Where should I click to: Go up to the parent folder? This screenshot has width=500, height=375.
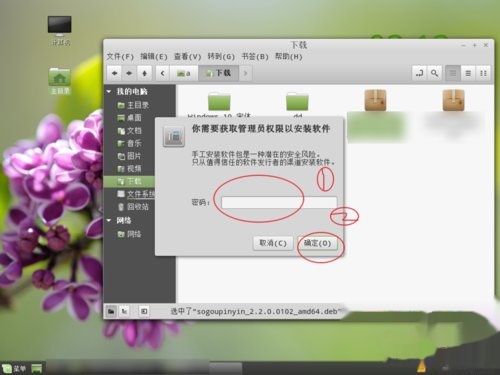tap(144, 73)
